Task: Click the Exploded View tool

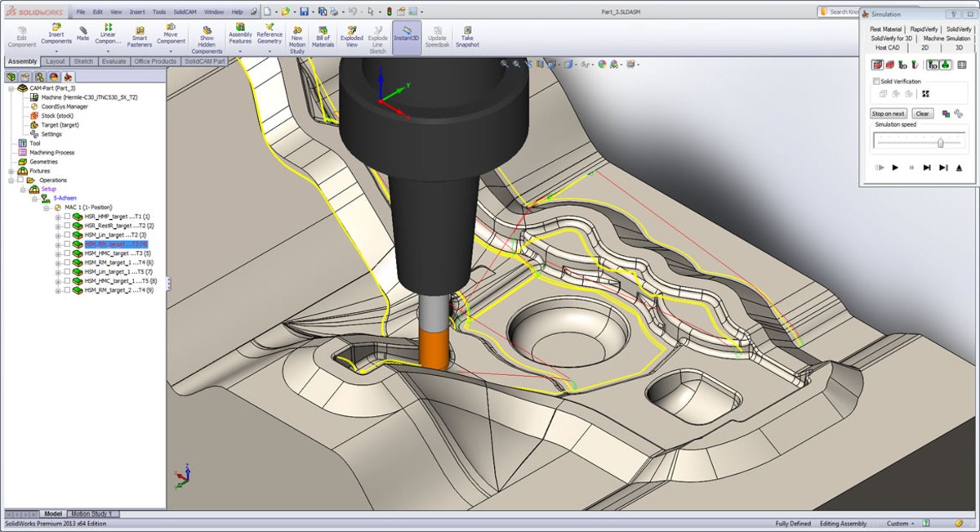Action: (x=351, y=37)
